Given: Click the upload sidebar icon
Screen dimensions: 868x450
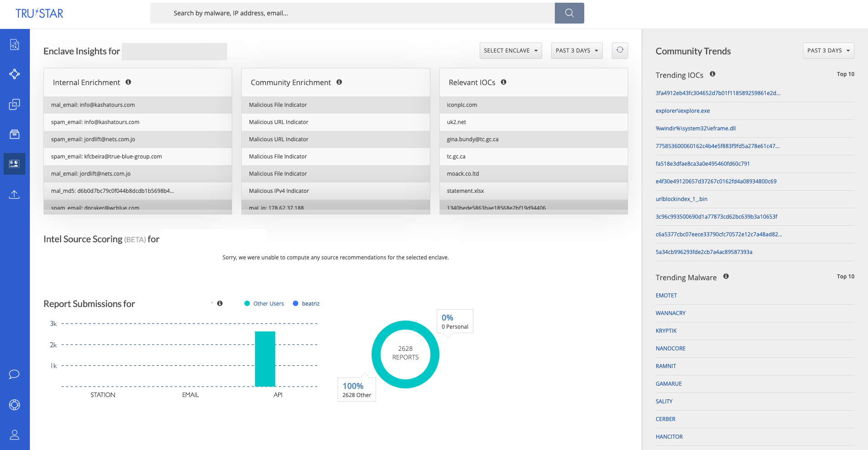Looking at the screenshot, I should coord(14,195).
